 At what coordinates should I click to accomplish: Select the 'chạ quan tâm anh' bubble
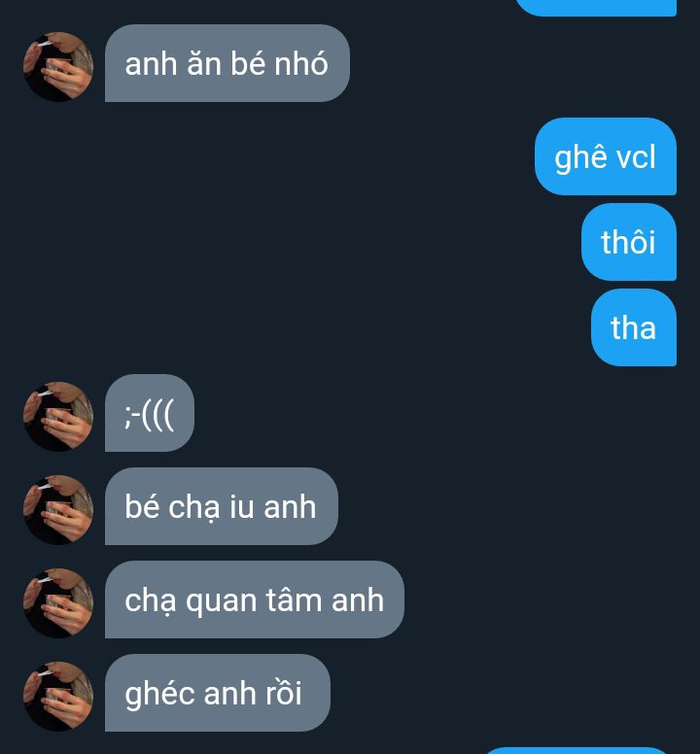click(x=255, y=600)
